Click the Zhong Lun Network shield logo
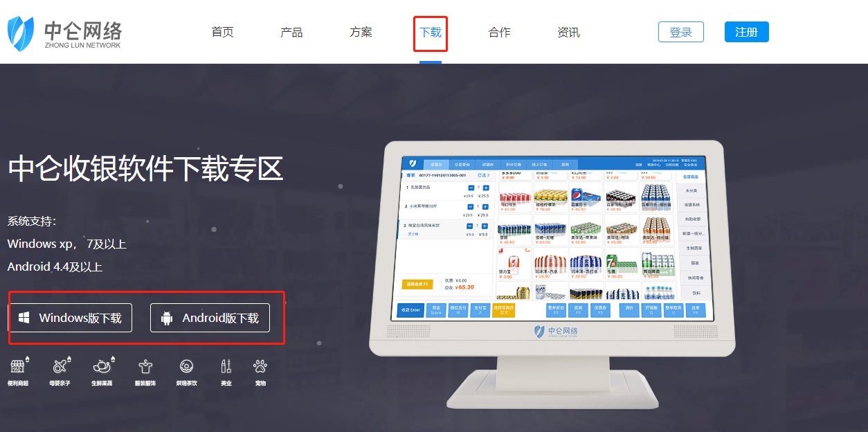868x432 pixels. pos(21,32)
